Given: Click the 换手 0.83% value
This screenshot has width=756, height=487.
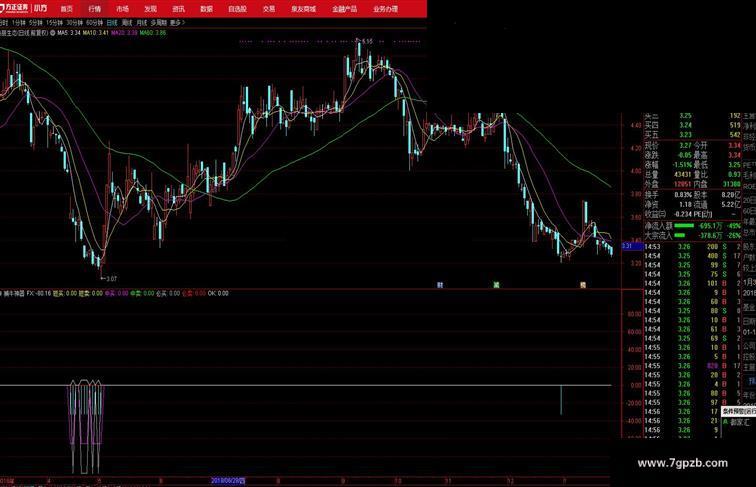Looking at the screenshot, I should [x=683, y=195].
